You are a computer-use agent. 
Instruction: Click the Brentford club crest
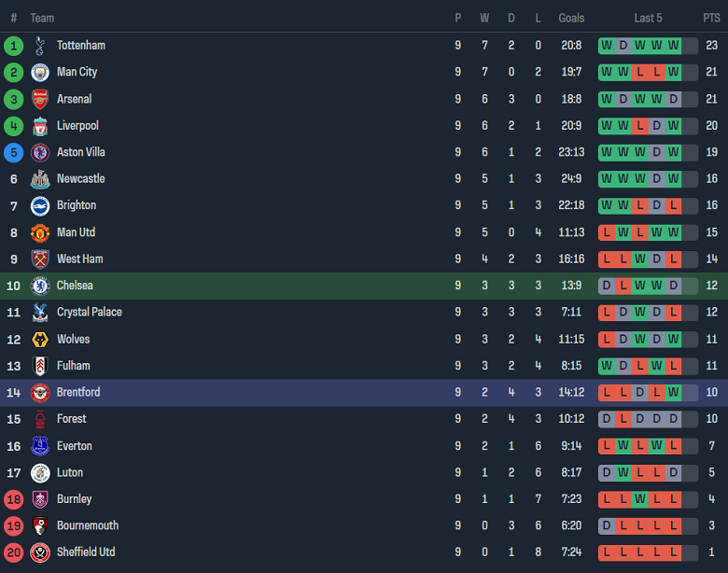(40, 392)
